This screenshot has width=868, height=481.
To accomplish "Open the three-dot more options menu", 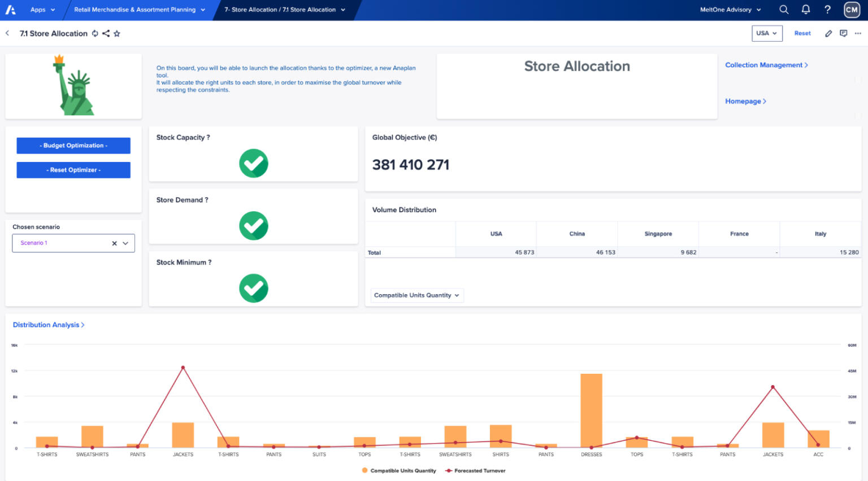I will point(858,33).
